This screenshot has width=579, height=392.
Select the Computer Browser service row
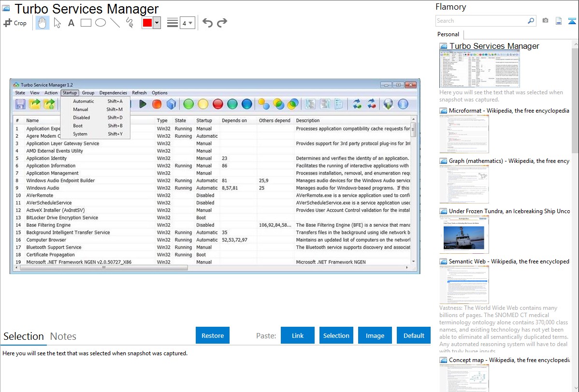(x=212, y=240)
